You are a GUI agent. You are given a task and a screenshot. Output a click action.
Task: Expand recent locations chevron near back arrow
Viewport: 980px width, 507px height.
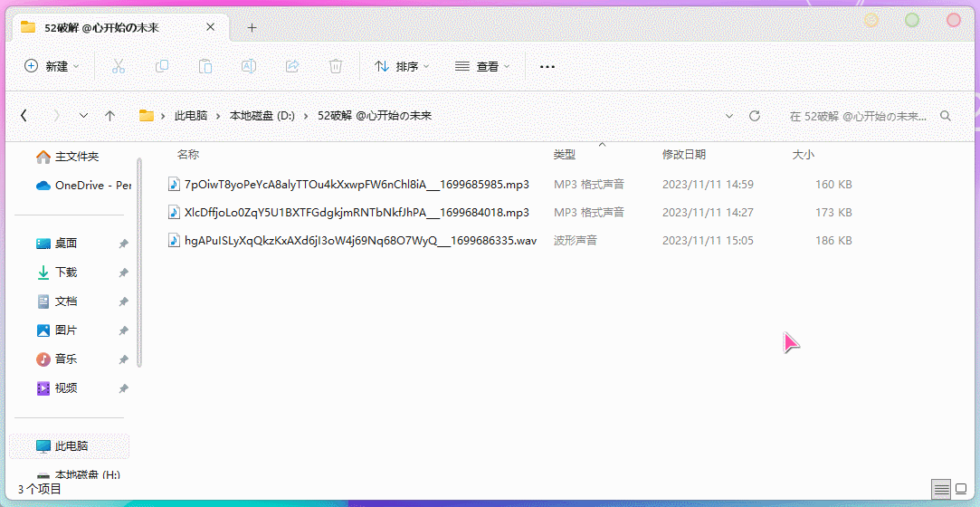coord(83,116)
